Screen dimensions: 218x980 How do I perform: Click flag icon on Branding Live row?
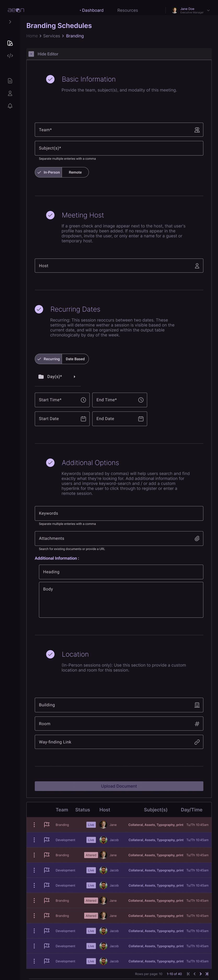(47, 825)
